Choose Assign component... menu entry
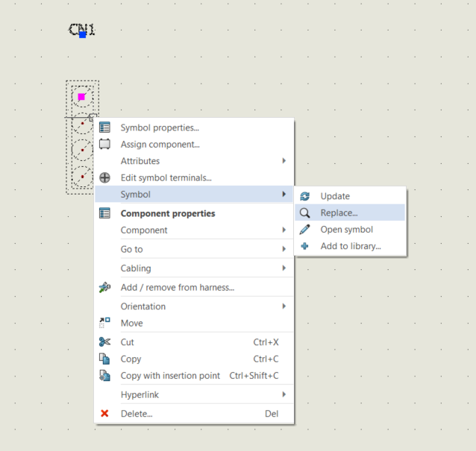 [x=194, y=144]
